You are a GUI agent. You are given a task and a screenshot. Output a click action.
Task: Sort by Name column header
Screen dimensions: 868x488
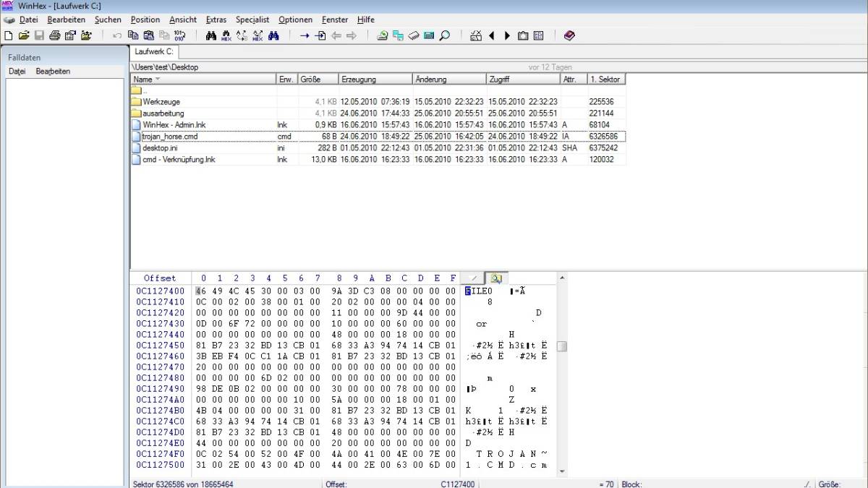[x=203, y=80]
